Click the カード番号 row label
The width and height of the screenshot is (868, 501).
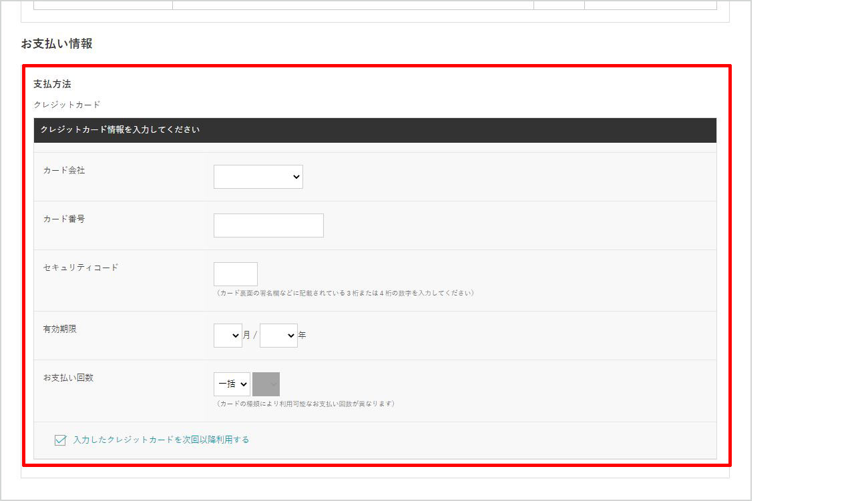pyautogui.click(x=64, y=219)
